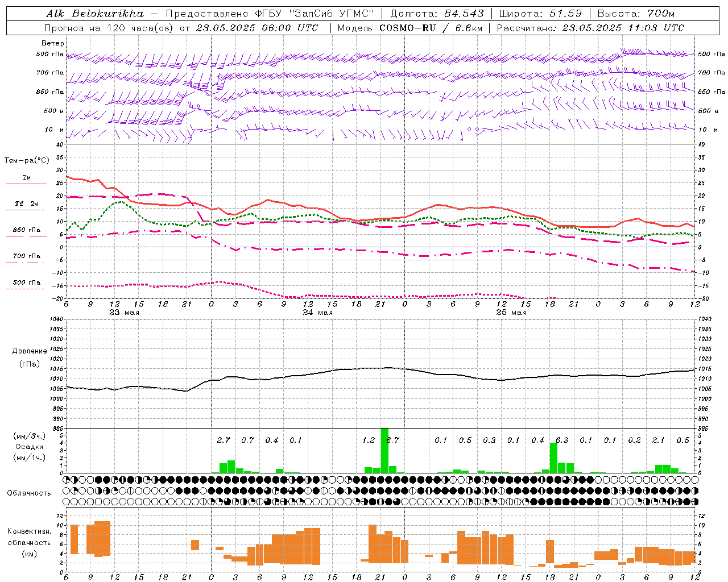Click the 'Давление' pressure label
The image size is (728, 582).
30,351
